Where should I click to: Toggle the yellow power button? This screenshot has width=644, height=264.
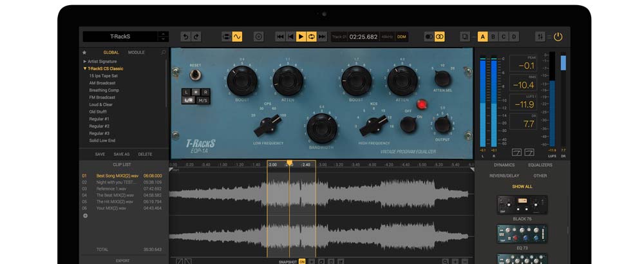pos(558,37)
